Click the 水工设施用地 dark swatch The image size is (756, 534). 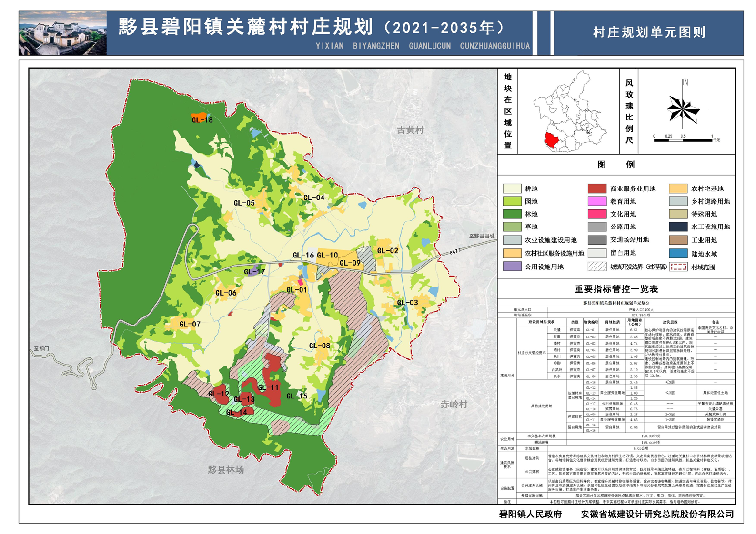678,227
